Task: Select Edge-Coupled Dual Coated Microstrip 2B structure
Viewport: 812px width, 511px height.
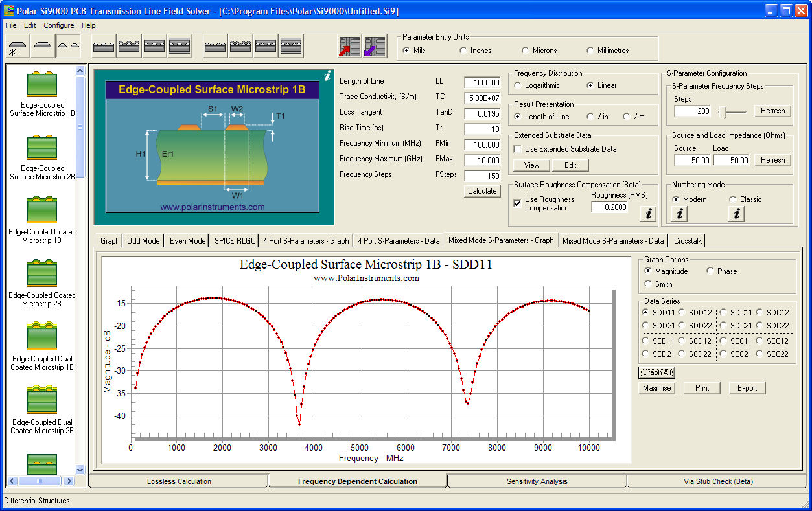Action: [42, 411]
